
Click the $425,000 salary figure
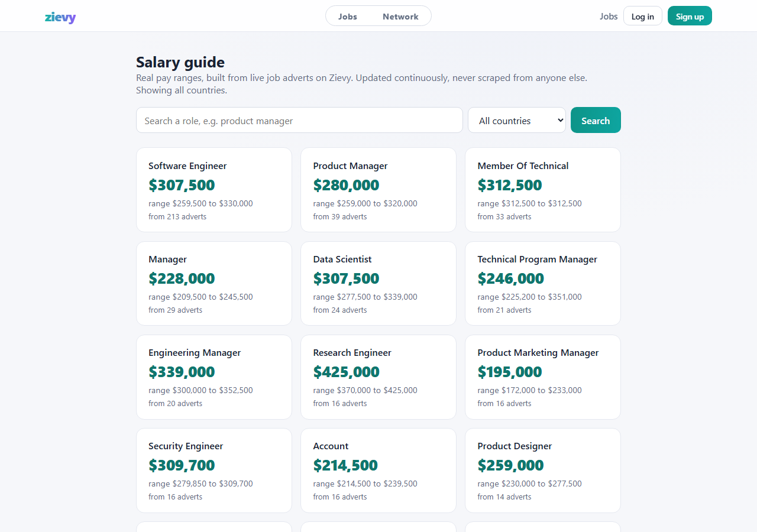(346, 372)
